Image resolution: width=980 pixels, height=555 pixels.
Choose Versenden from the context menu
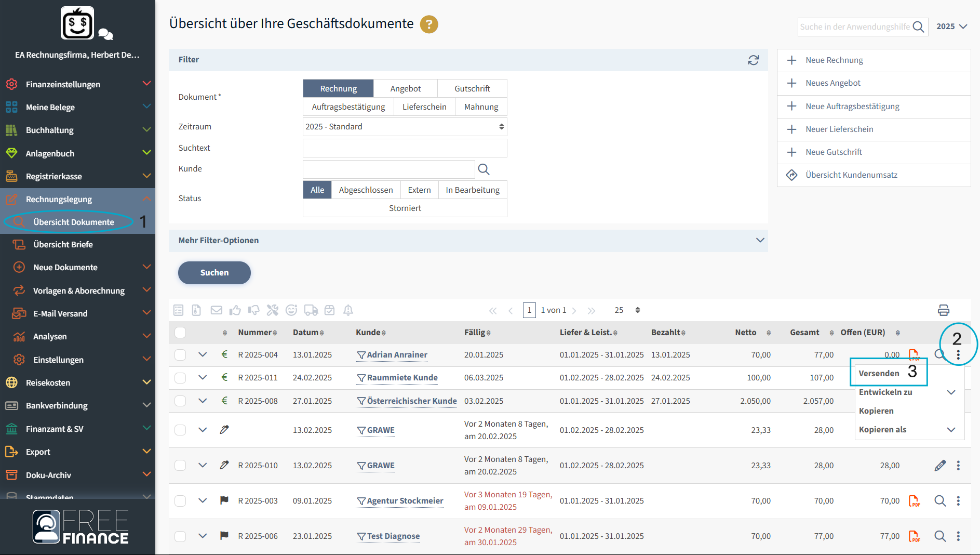879,374
